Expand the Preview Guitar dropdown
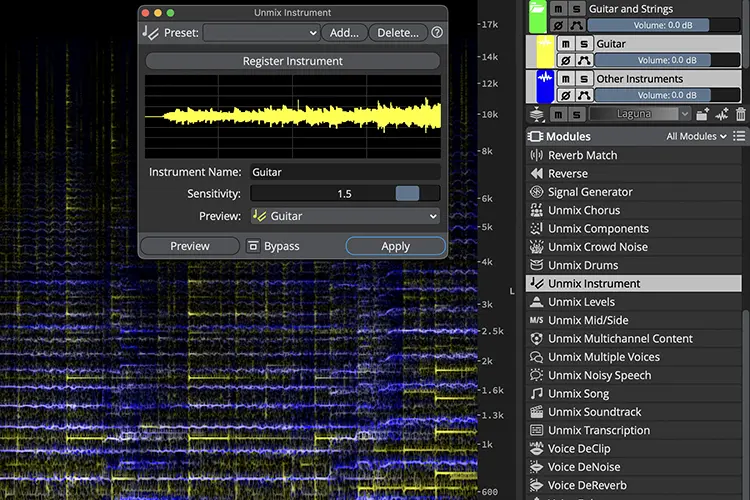This screenshot has height=500, width=750. (x=345, y=216)
